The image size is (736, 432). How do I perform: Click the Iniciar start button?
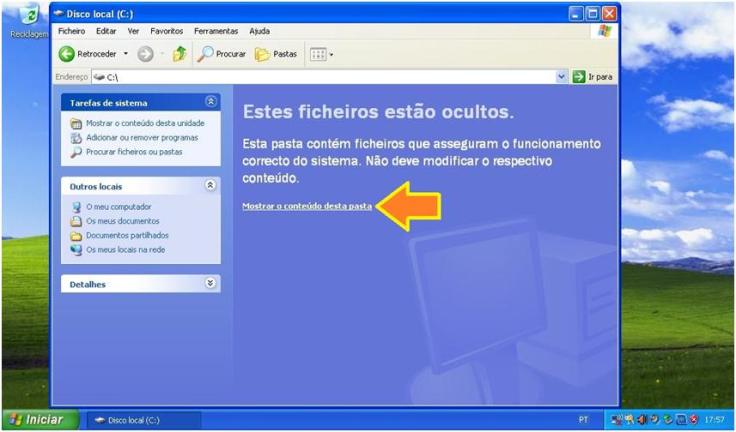(40, 419)
